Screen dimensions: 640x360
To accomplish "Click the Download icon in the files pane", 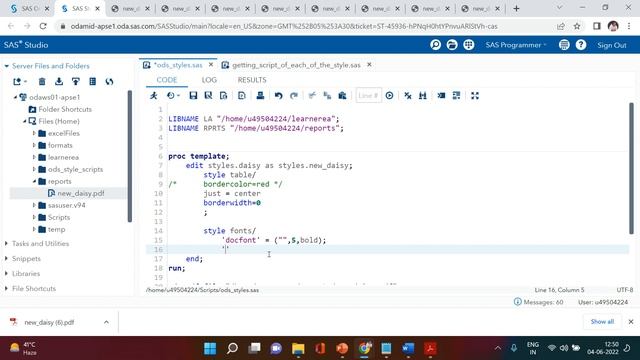I will (x=59, y=82).
